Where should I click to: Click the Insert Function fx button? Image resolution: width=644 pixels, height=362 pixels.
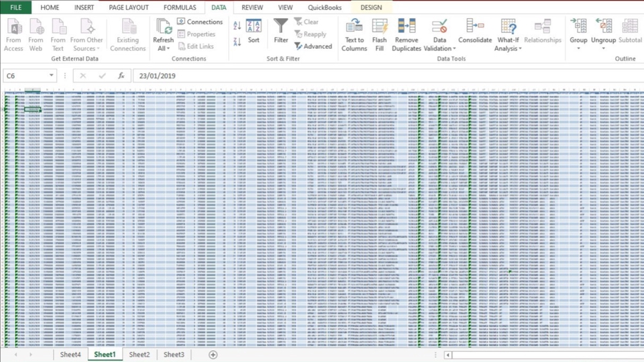121,76
